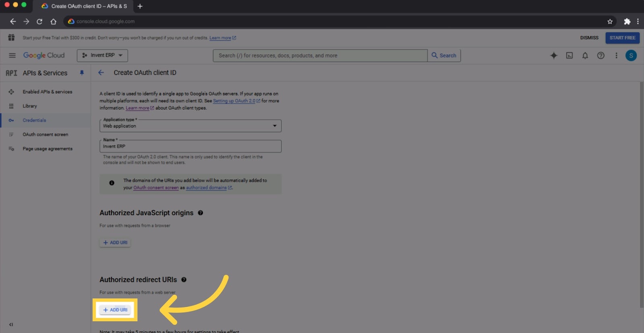Click the free trial gift icon

11,37
